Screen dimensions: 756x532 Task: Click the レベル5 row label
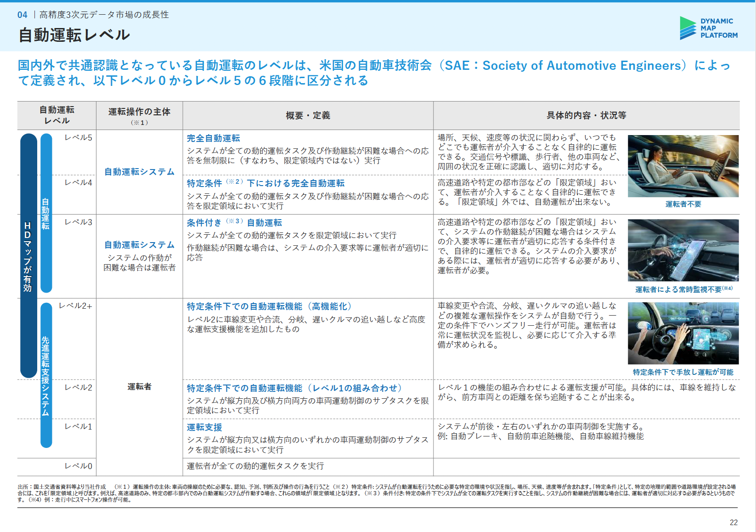(x=79, y=137)
